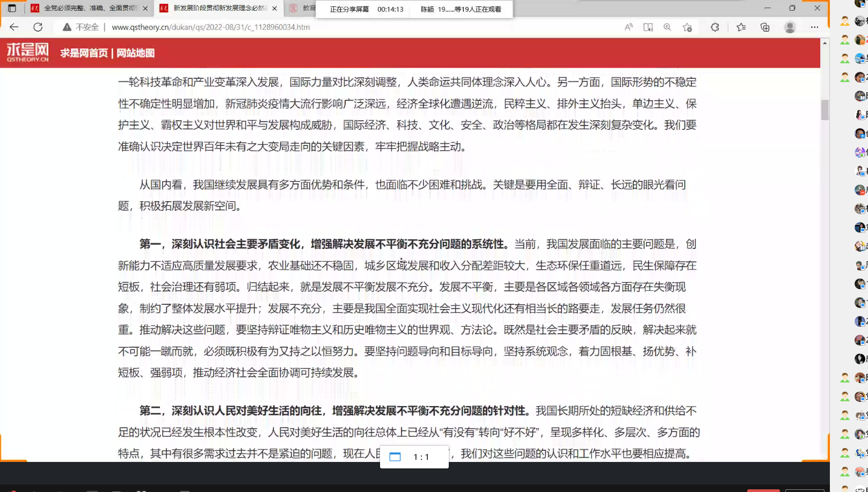Open the Collections icon
868x492 pixels.
coord(765,27)
